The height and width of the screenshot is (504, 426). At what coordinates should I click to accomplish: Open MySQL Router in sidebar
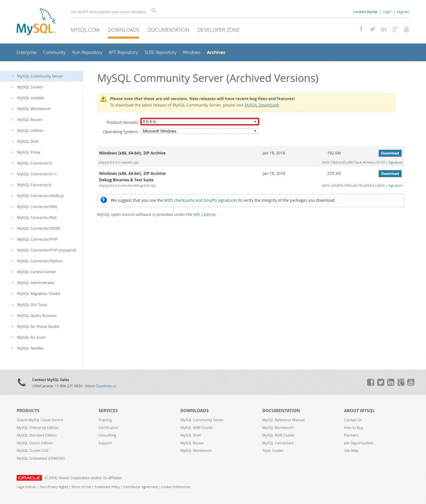[x=30, y=120]
